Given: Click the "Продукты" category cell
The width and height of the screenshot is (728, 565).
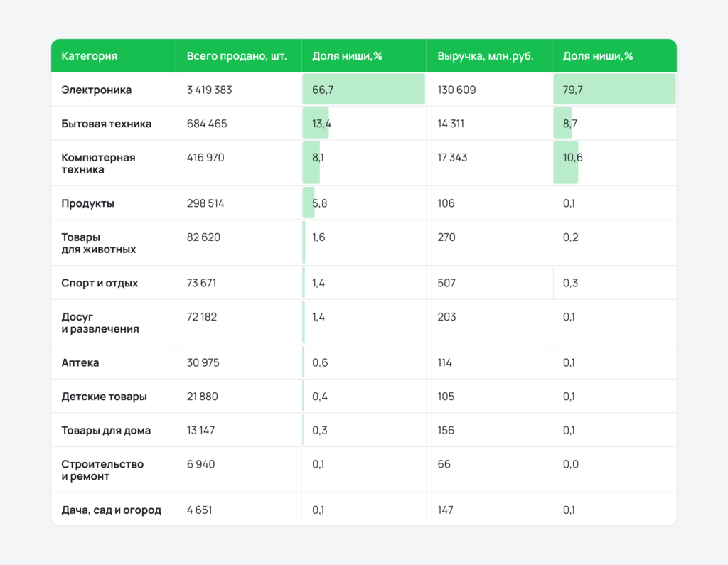Looking at the screenshot, I should pos(87,203).
